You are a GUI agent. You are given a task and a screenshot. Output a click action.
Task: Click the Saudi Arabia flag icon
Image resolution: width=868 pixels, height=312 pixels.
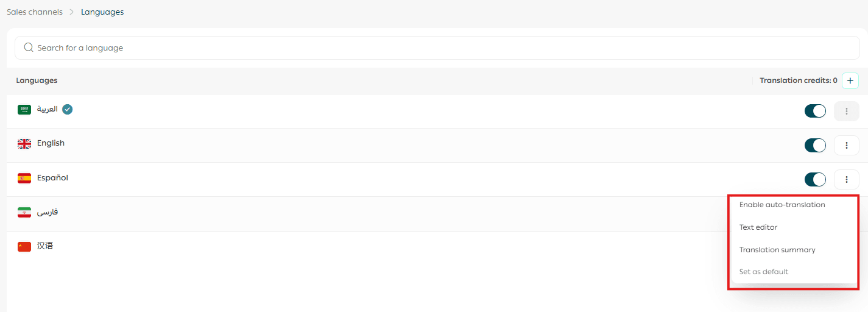tap(24, 110)
